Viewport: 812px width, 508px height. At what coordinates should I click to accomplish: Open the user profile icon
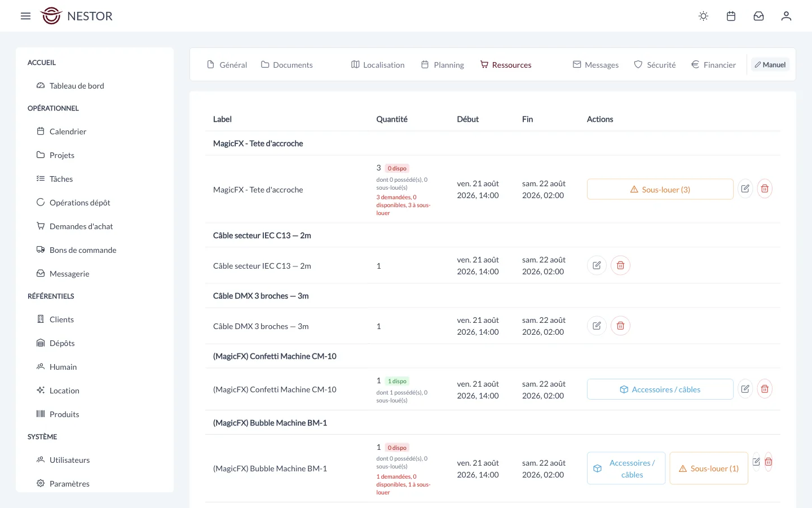[x=786, y=16]
